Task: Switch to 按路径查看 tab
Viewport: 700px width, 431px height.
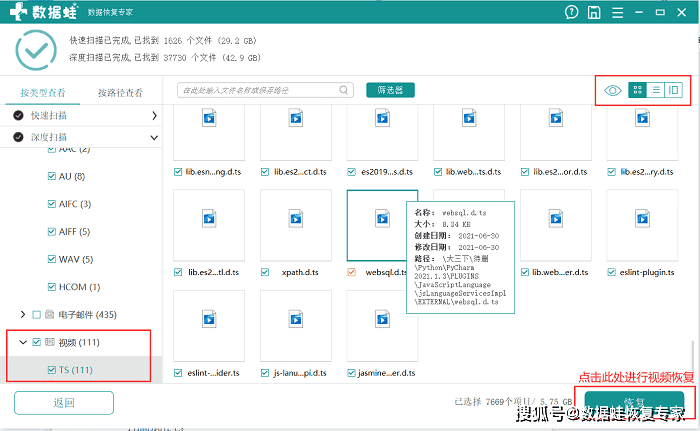Action: coord(121,92)
